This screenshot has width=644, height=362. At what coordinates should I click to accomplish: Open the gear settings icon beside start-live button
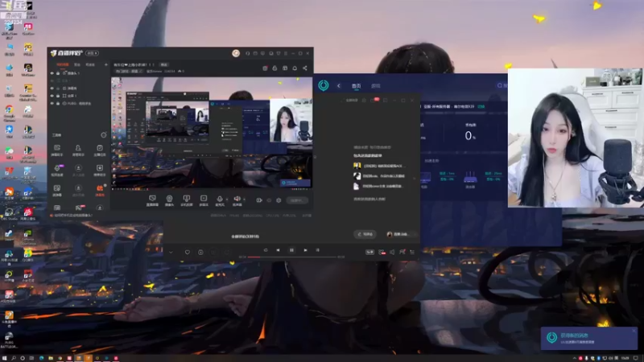pyautogui.click(x=279, y=200)
